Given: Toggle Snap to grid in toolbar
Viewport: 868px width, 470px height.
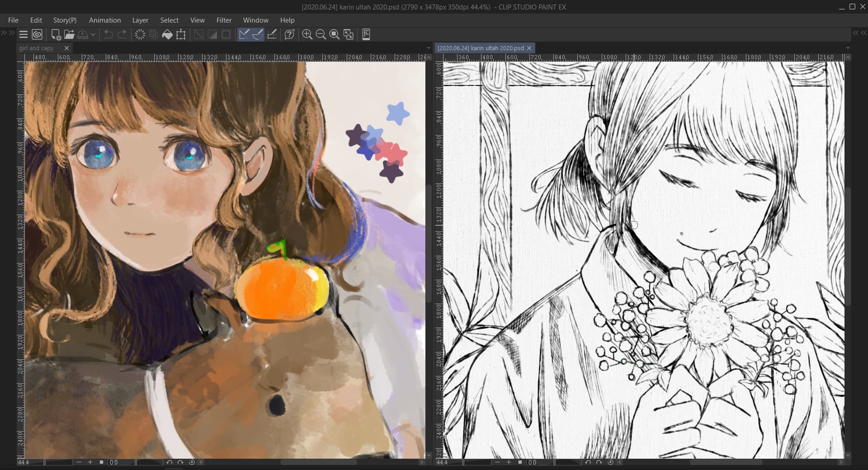Looking at the screenshot, I should [272, 34].
